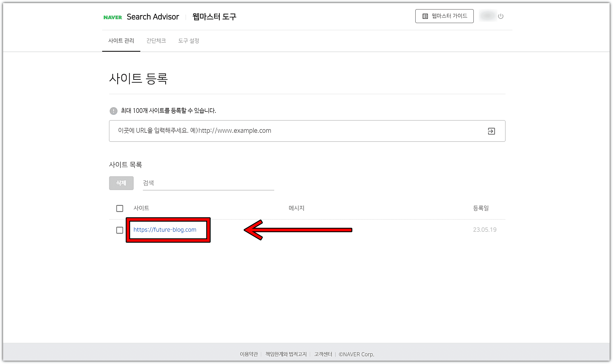Switch to the 사이트 관리 tab
Image resolution: width=613 pixels, height=364 pixels.
(121, 41)
